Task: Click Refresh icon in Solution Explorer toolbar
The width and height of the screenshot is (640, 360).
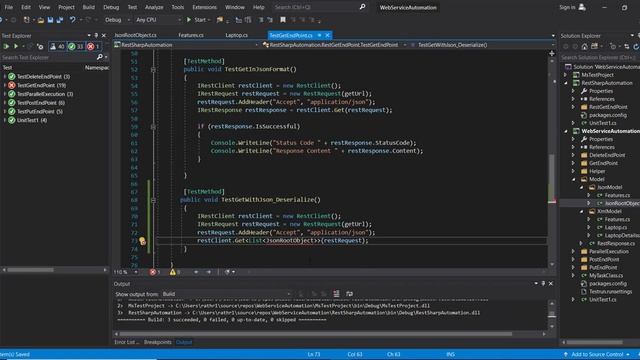Action: pyautogui.click(x=636, y=47)
